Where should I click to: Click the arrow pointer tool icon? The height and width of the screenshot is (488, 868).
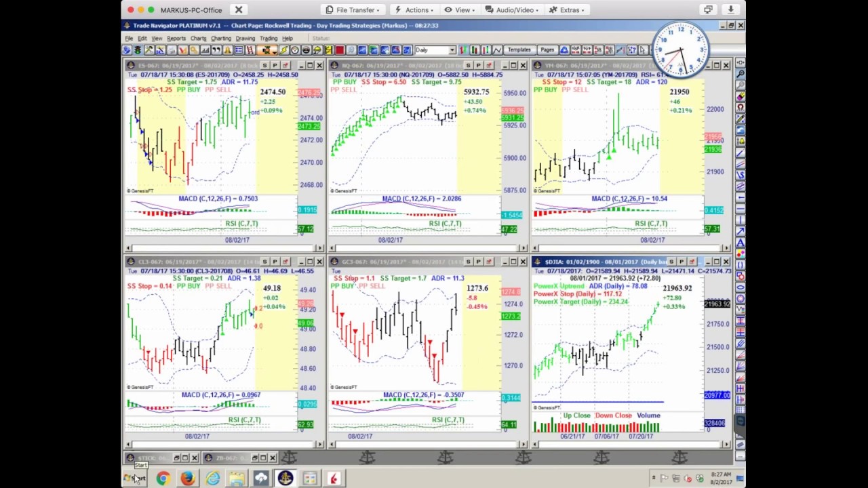tap(642, 50)
